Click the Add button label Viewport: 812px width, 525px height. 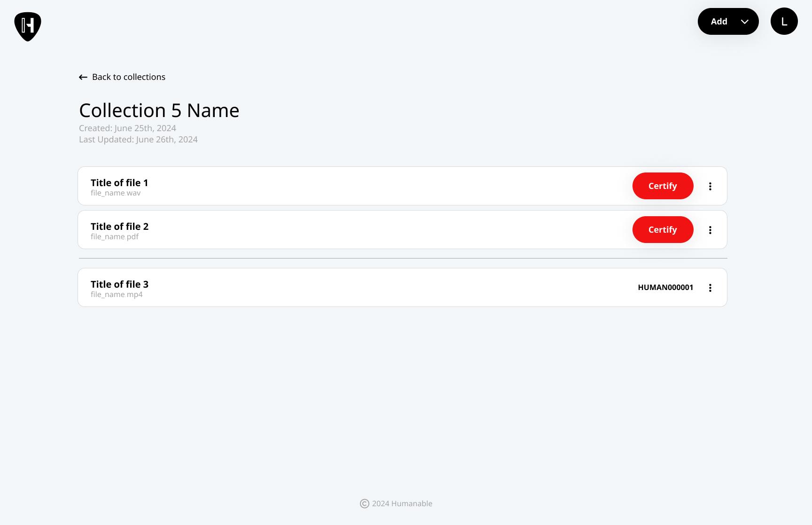(x=718, y=22)
